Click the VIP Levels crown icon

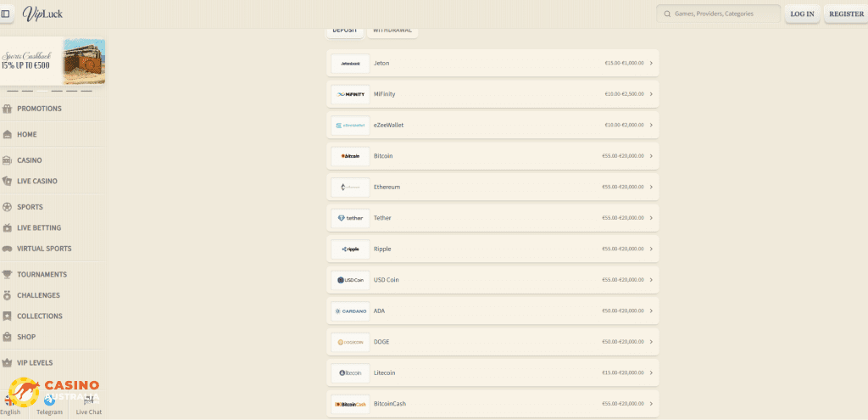pyautogui.click(x=7, y=362)
